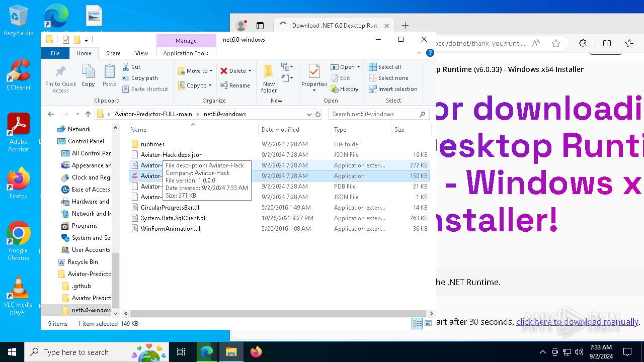Viewport: 644px width, 362px height.
Task: Open Windows Start menu
Action: tap(12, 352)
